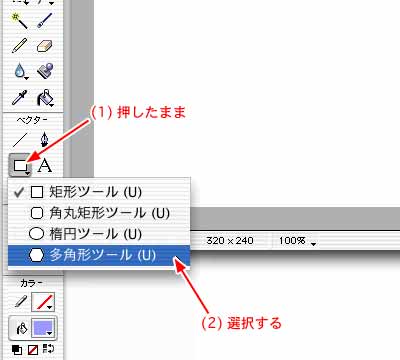Image resolution: width=400 pixels, height=360 pixels.
Task: Select the Magic Wand tool
Action: click(19, 21)
